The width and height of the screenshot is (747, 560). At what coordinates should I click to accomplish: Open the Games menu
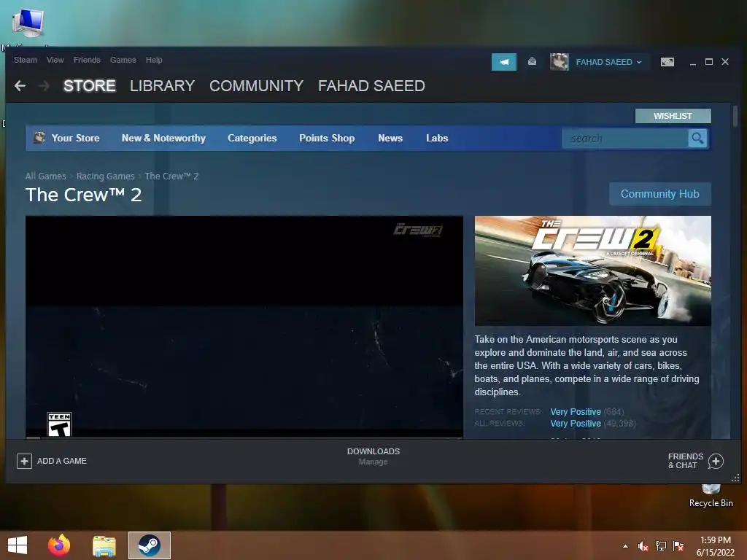[123, 60]
